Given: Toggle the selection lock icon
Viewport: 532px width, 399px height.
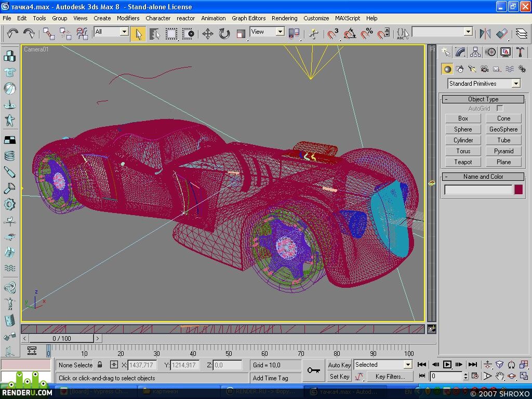Looking at the screenshot, I should tap(100, 365).
